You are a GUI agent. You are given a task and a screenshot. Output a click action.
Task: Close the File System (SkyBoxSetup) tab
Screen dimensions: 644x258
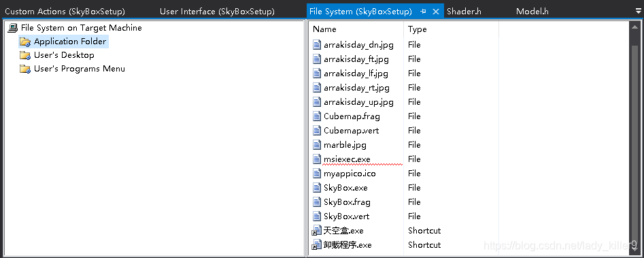436,12
